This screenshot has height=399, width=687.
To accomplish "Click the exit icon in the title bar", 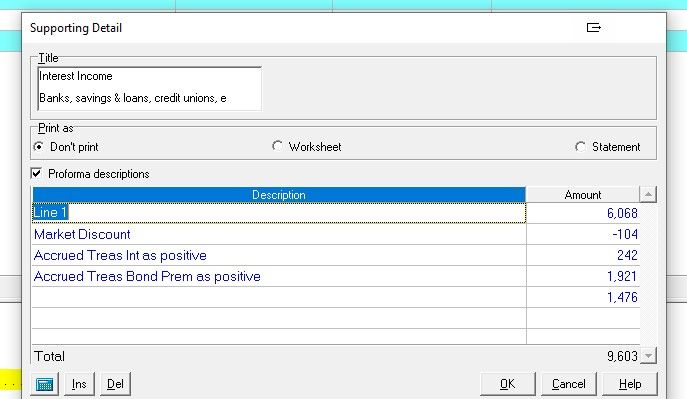I will (594, 28).
